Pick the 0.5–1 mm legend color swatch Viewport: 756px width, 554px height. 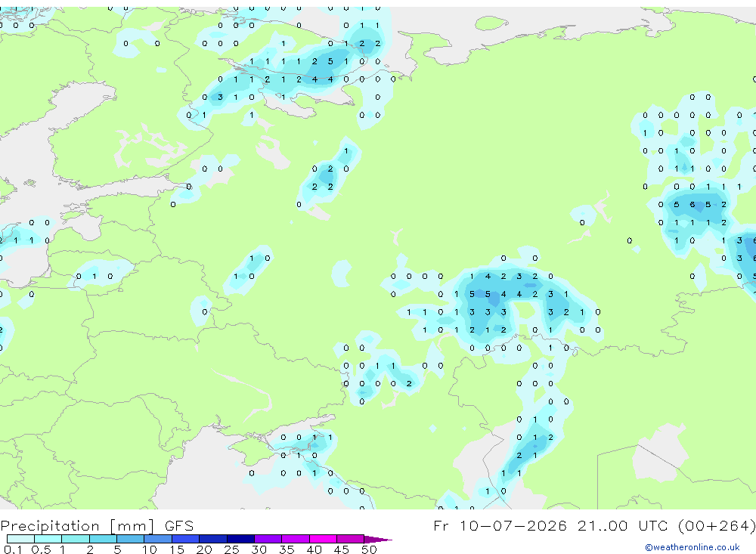[48, 539]
